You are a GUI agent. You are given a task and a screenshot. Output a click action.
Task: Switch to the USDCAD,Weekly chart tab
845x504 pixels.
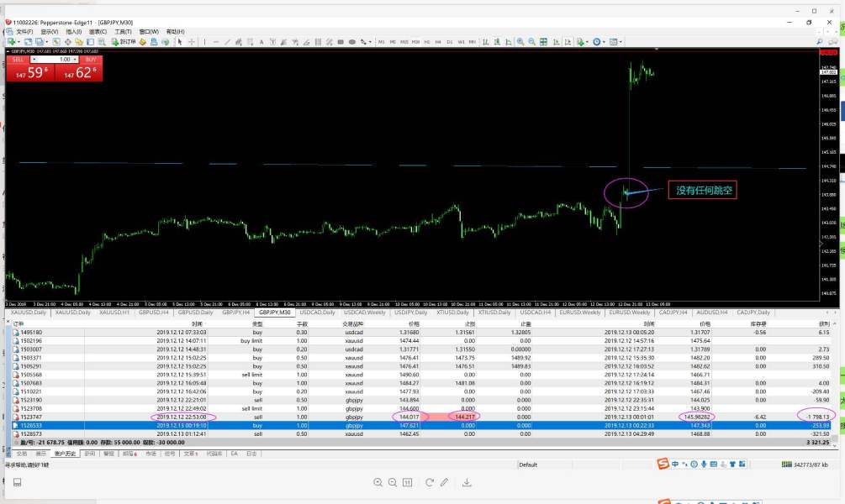[365, 312]
